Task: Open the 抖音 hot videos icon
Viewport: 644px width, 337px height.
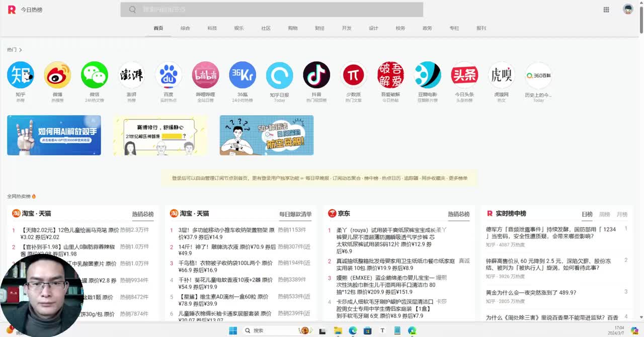Action: (x=316, y=75)
